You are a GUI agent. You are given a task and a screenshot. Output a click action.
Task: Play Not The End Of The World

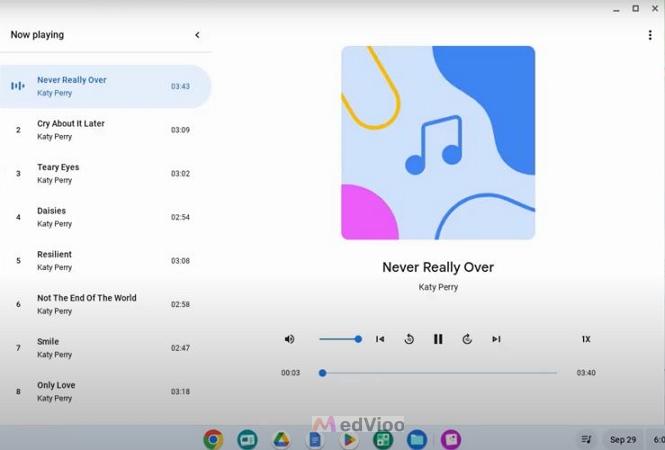point(105,305)
